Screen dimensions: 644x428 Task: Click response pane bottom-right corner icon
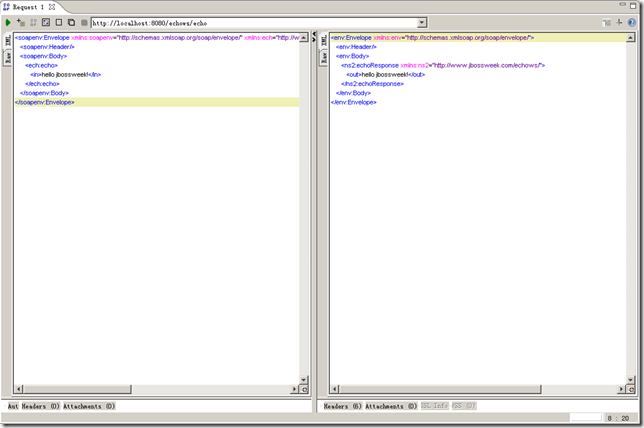(x=631, y=389)
